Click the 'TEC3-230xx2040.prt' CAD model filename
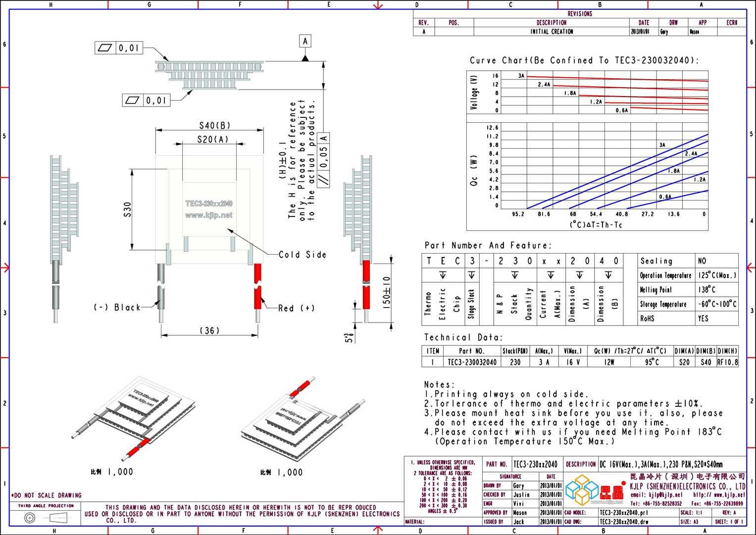Screen dimensions: 756x535 tap(623, 513)
